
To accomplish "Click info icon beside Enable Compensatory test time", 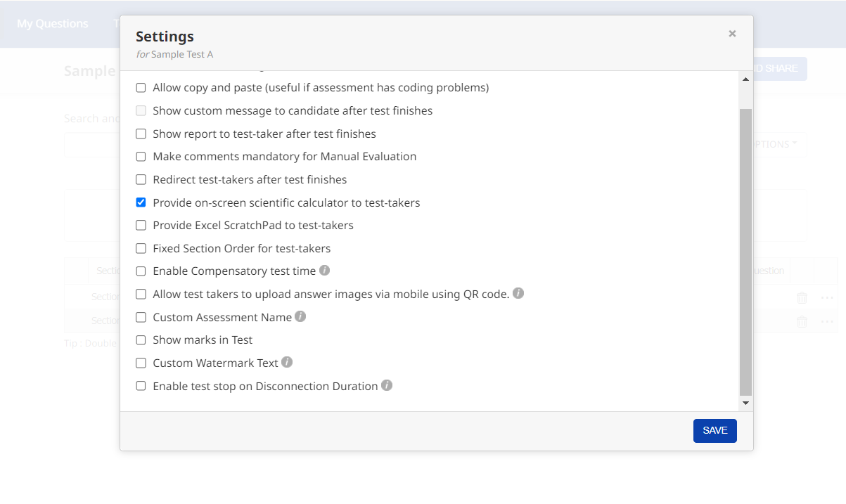I will [x=324, y=270].
